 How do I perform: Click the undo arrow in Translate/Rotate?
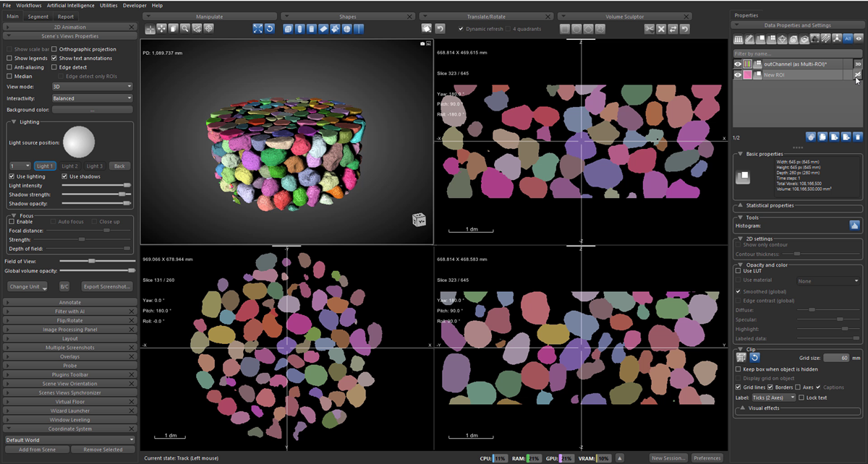click(440, 29)
